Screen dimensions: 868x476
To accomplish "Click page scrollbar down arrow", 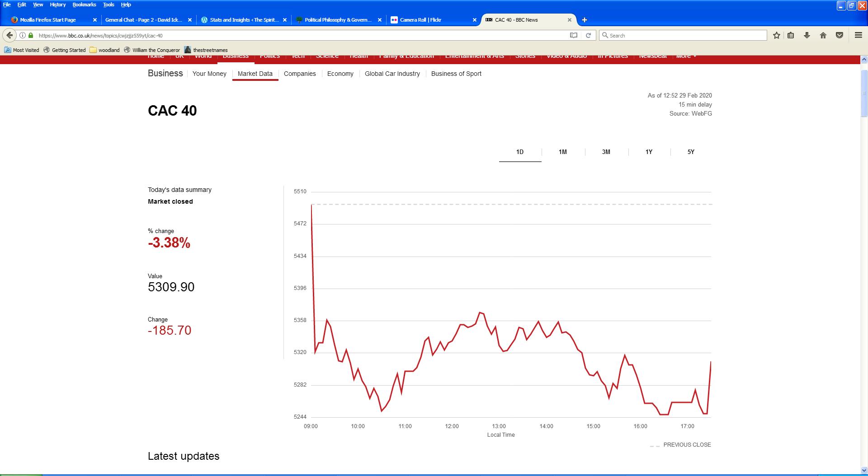I will pos(864,471).
